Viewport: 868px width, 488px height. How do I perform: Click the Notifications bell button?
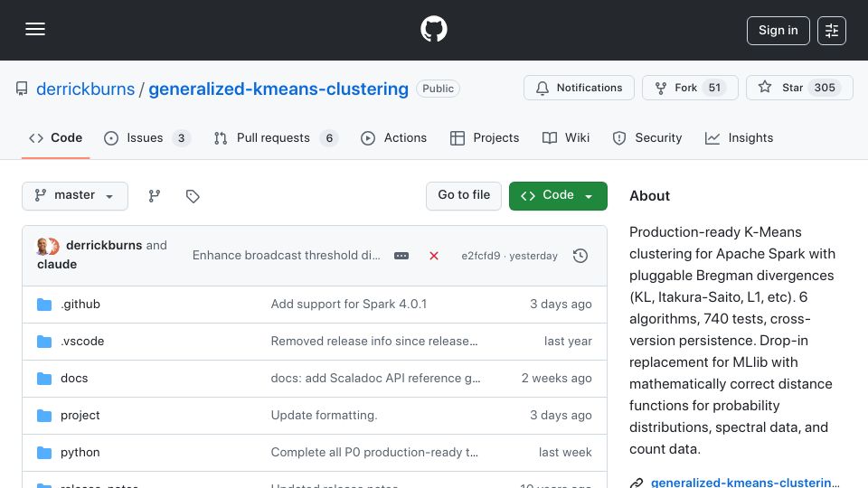(579, 88)
